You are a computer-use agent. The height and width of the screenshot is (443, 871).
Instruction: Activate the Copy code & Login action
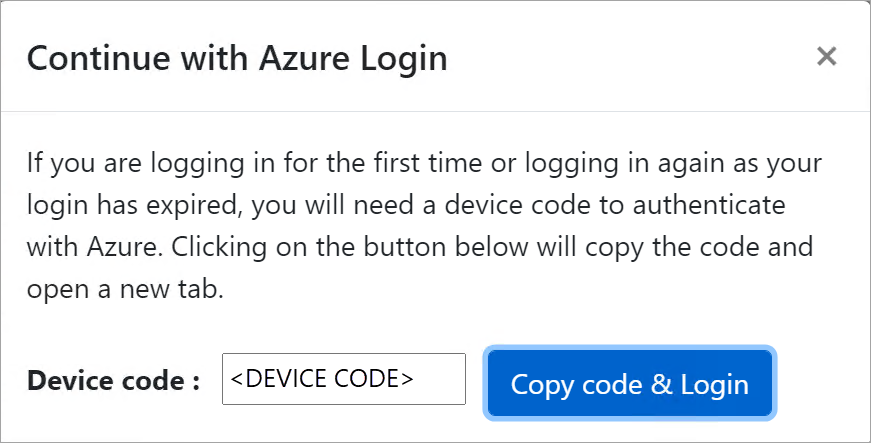(x=629, y=384)
